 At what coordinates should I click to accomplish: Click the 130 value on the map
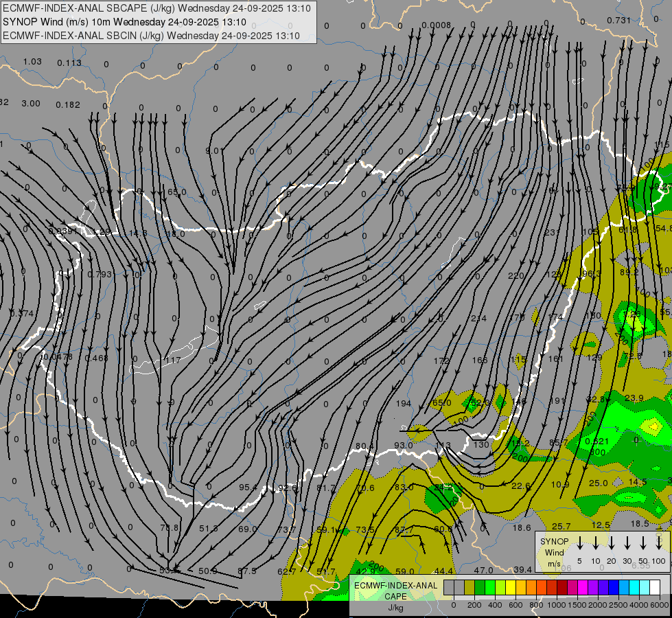click(x=481, y=444)
